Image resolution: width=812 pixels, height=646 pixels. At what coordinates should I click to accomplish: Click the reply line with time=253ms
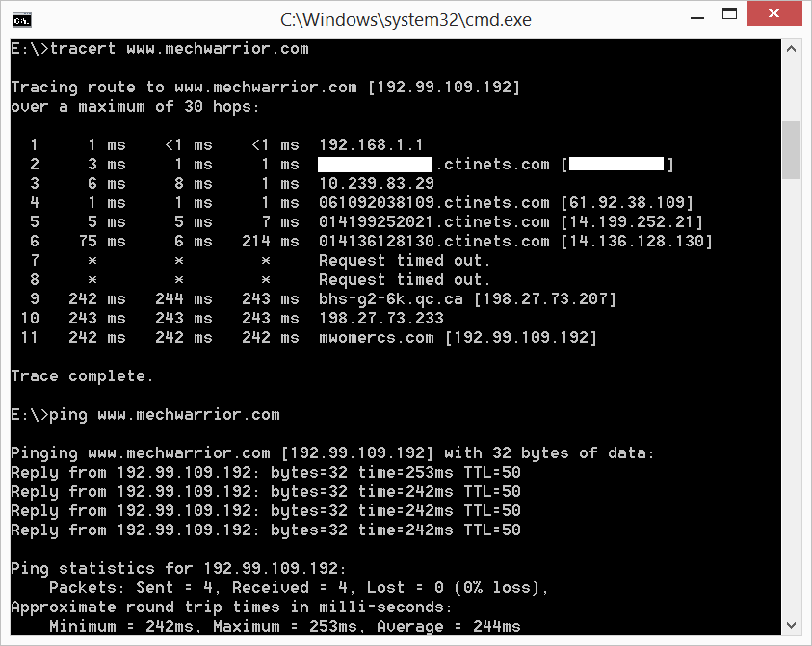point(266,472)
